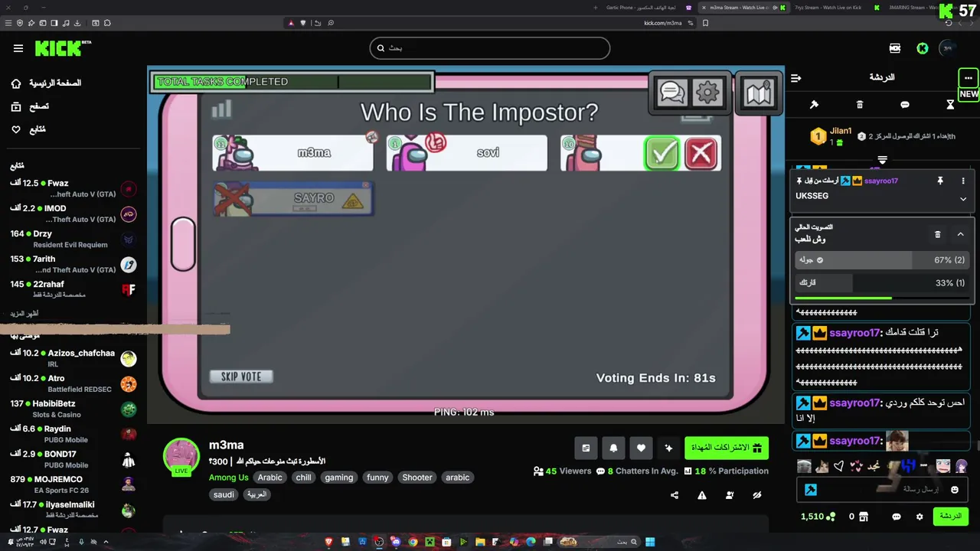Click the chill tag
The width and height of the screenshot is (980, 551).
pyautogui.click(x=304, y=478)
